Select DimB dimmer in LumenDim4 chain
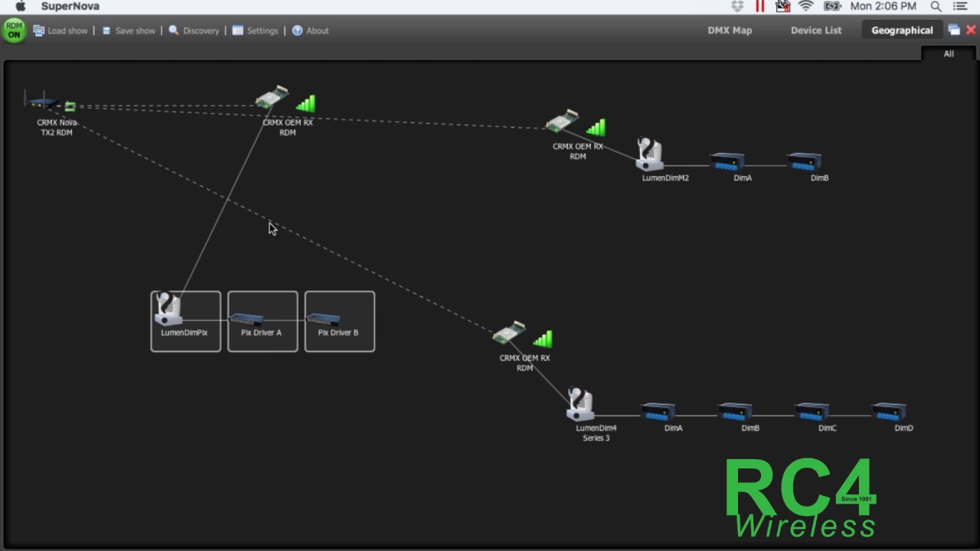This screenshot has width=980, height=551. [x=735, y=412]
